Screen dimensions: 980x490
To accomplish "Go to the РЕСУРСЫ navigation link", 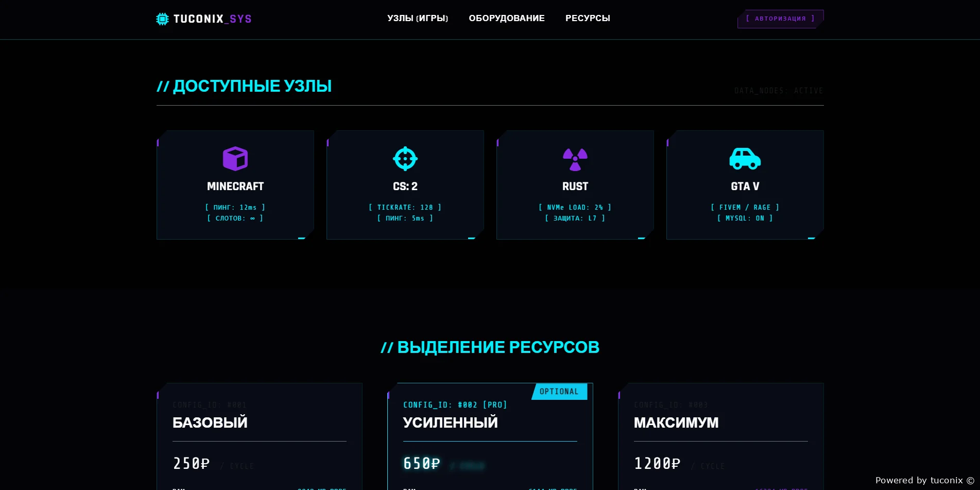I will tap(587, 19).
